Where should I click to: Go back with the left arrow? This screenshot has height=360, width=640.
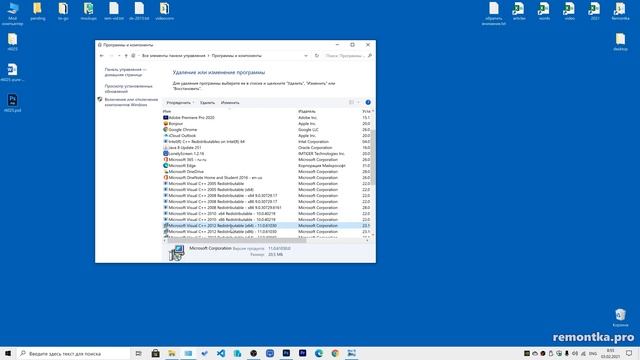tap(102, 56)
